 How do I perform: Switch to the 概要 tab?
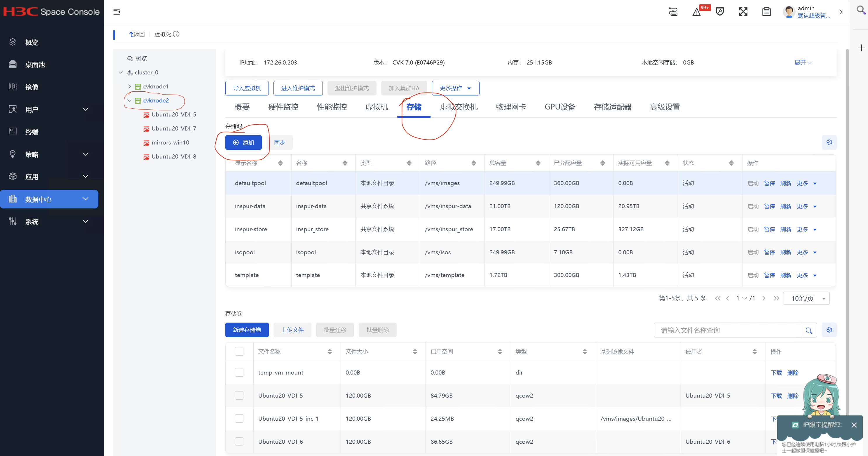tap(242, 107)
